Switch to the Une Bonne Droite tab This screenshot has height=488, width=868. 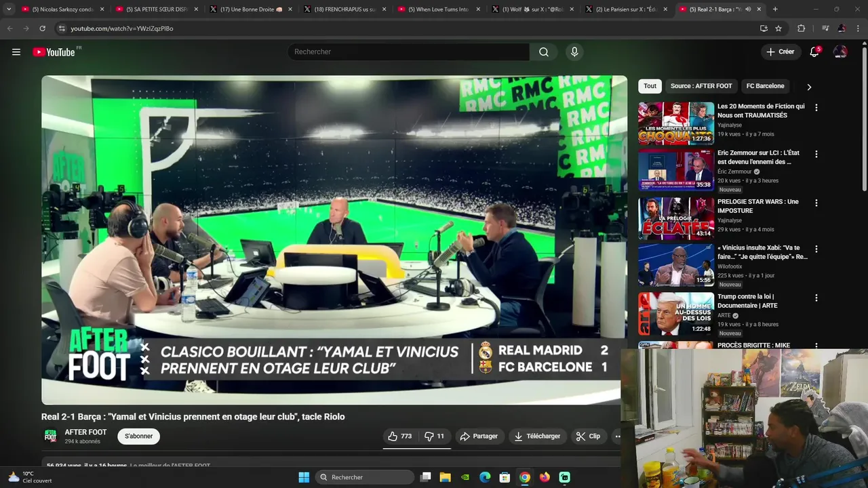coord(250,9)
